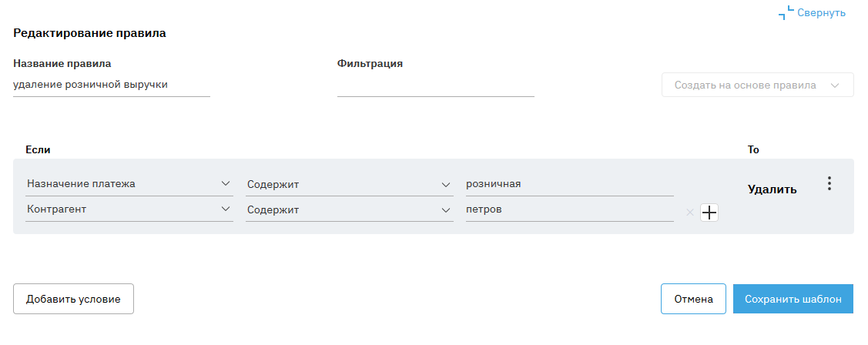Click the Удалить action label
Image resolution: width=868 pixels, height=345 pixels.
coord(772,189)
